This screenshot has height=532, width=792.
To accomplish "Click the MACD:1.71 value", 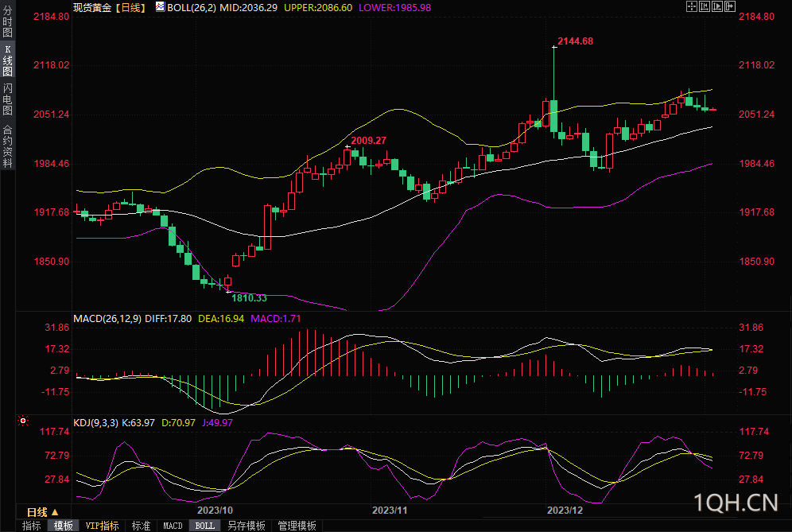I will click(x=276, y=319).
